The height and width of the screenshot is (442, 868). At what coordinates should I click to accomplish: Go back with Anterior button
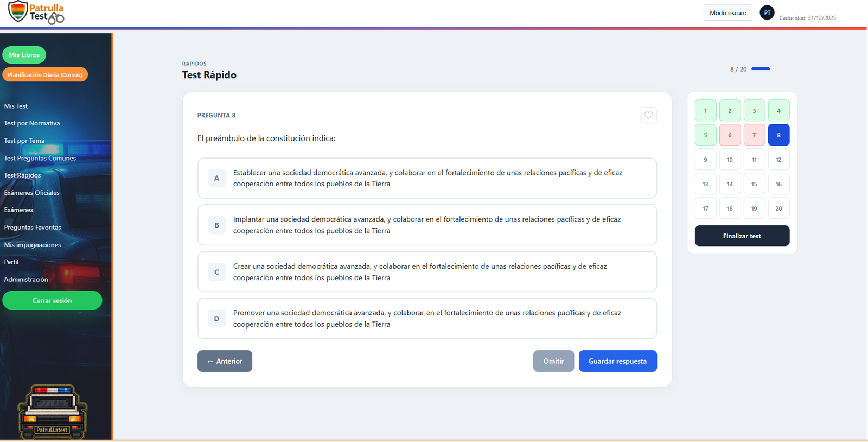coord(225,361)
